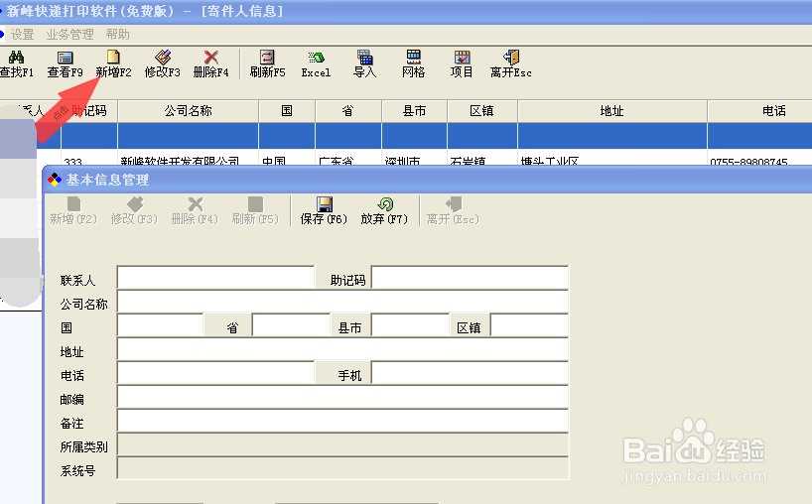Click the greyed 刷新(F5) in dialog
This screenshot has height=504, width=812.
(x=255, y=210)
